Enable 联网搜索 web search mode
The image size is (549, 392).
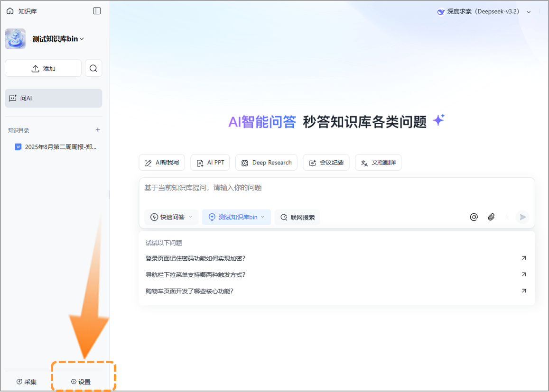tap(297, 217)
